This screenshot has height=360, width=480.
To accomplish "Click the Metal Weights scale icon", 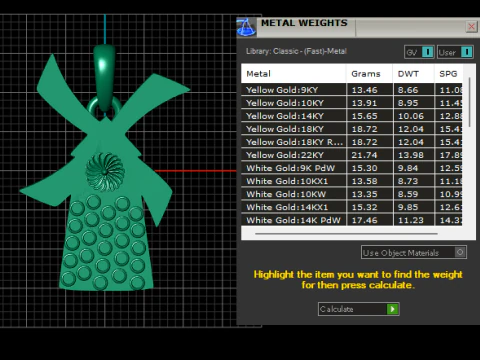I will pyautogui.click(x=246, y=27).
